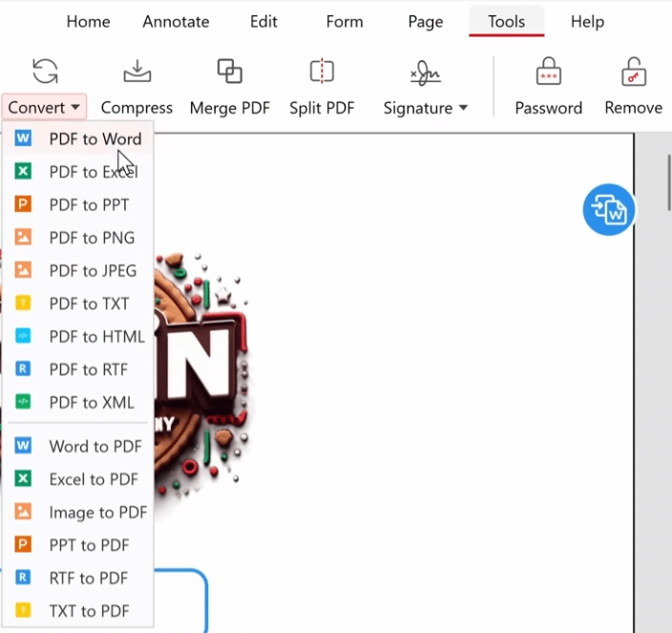Click the image icon beside Image to PDF
672x633 pixels.
(x=23, y=512)
